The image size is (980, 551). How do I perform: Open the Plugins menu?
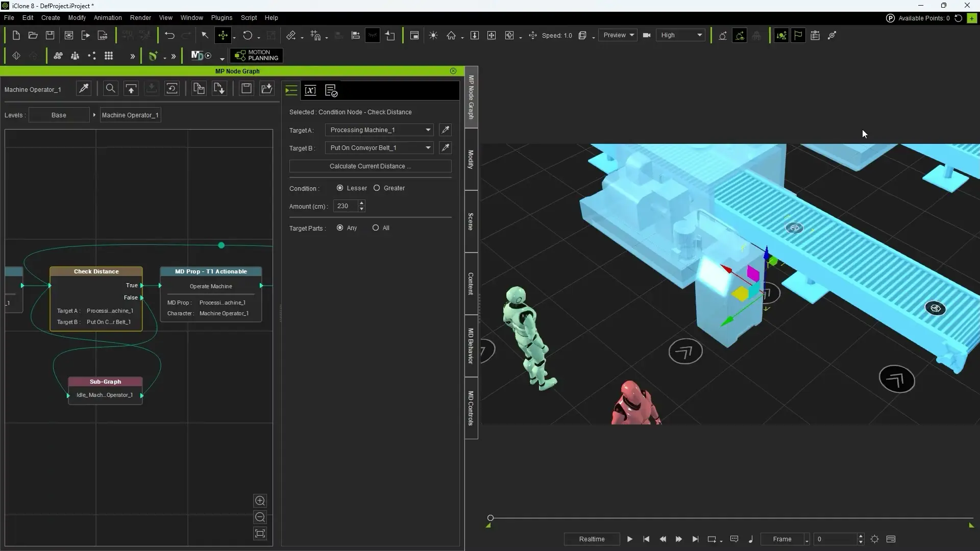click(x=222, y=17)
